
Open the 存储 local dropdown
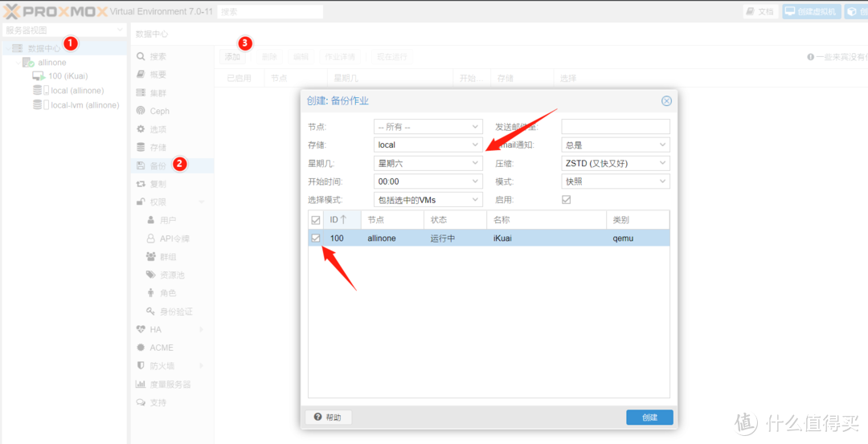tap(428, 145)
